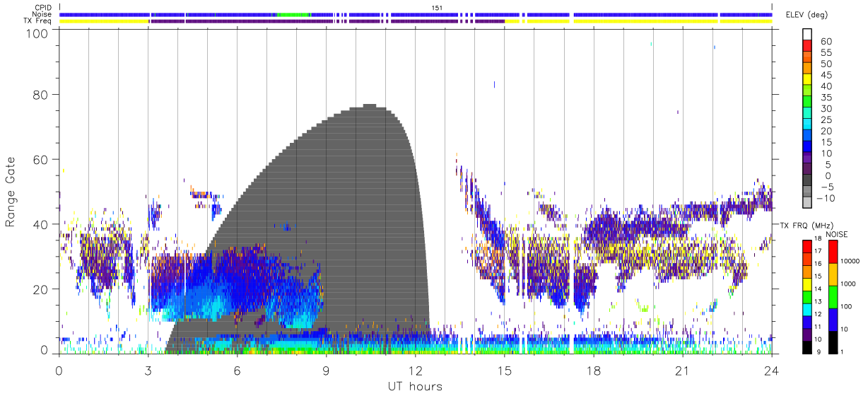Pick the blue 10–100 segment of NOISE bar
The width and height of the screenshot is (868, 401).
[x=832, y=319]
